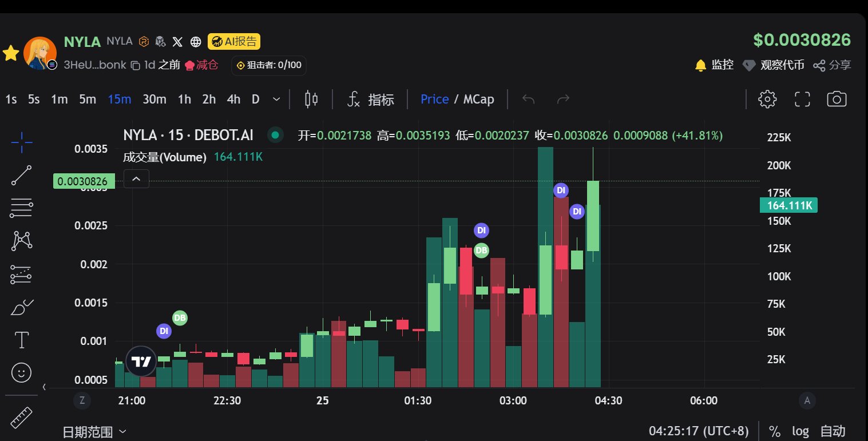The height and width of the screenshot is (441, 868).
Task: Click the NYLA · 15 · DEBOT.AI legend title
Action: (x=188, y=136)
